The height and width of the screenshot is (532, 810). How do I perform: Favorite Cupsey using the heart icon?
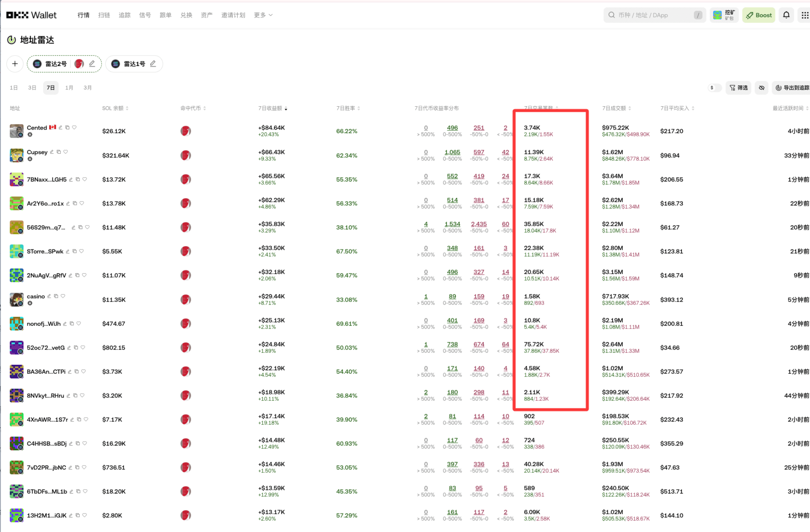(66, 152)
